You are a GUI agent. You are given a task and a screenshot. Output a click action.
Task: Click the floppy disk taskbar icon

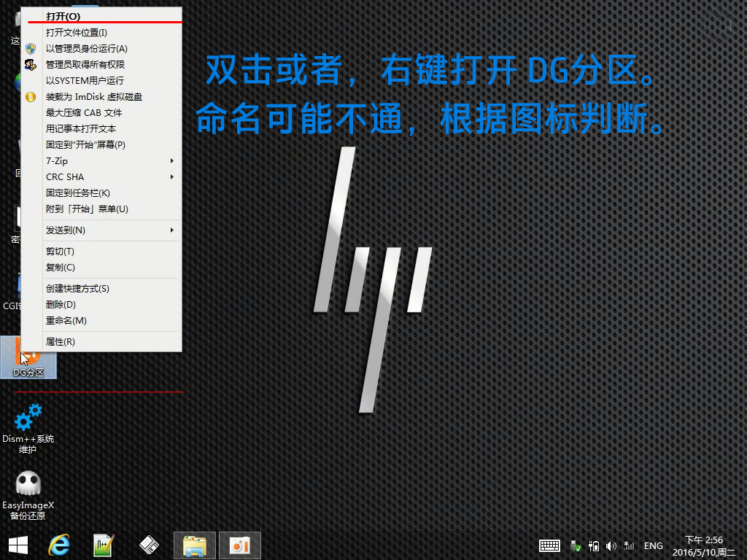pos(149,545)
